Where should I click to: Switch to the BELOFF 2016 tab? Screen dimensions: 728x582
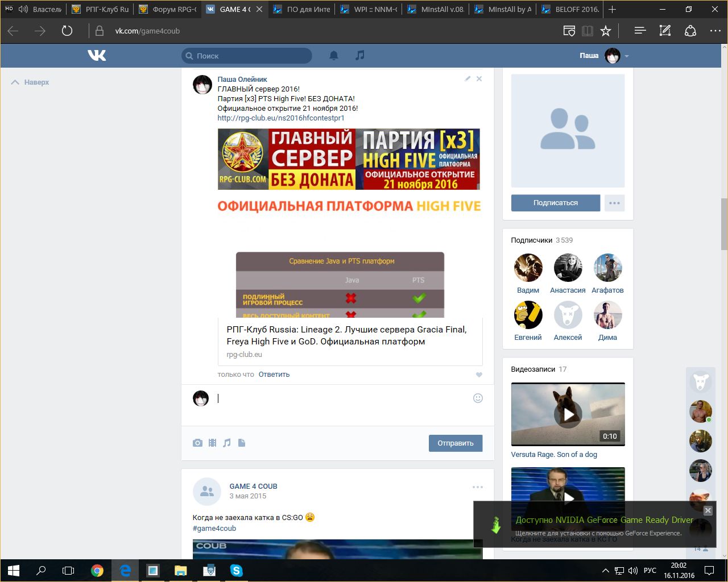click(x=570, y=9)
